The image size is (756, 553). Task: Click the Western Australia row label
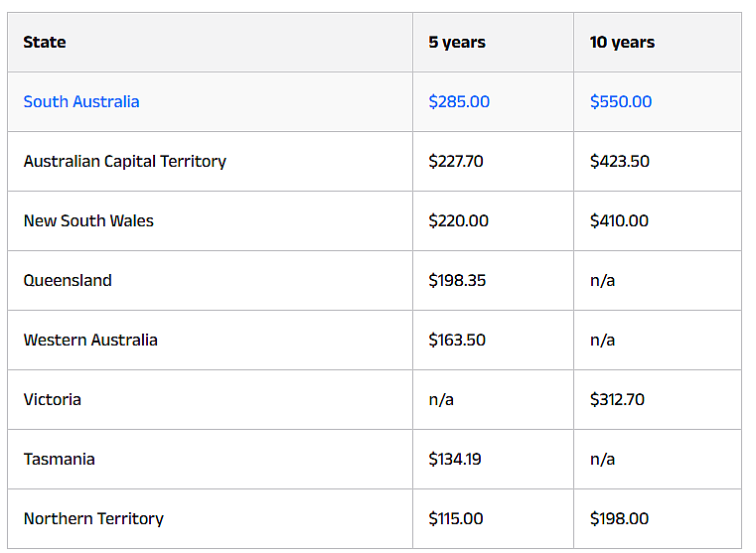coord(90,341)
